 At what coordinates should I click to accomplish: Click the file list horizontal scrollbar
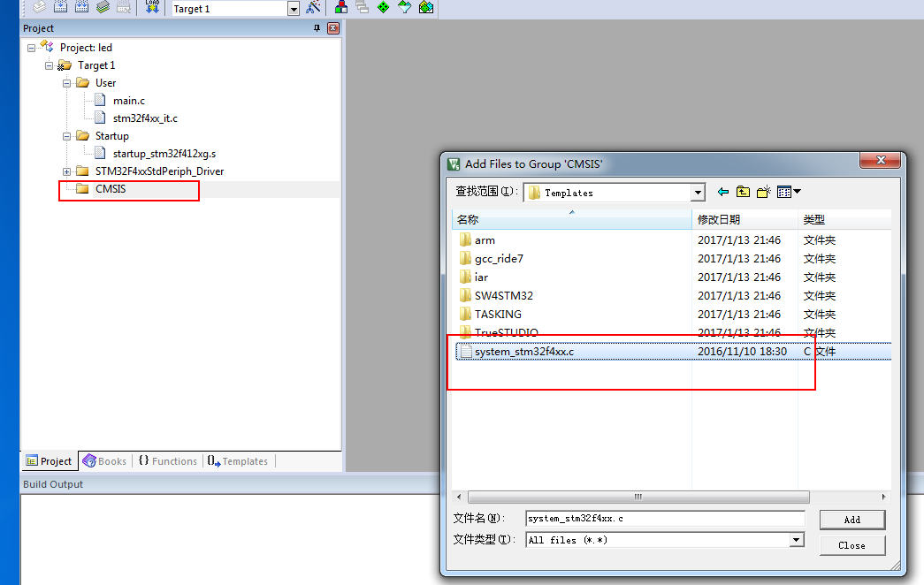pyautogui.click(x=638, y=498)
